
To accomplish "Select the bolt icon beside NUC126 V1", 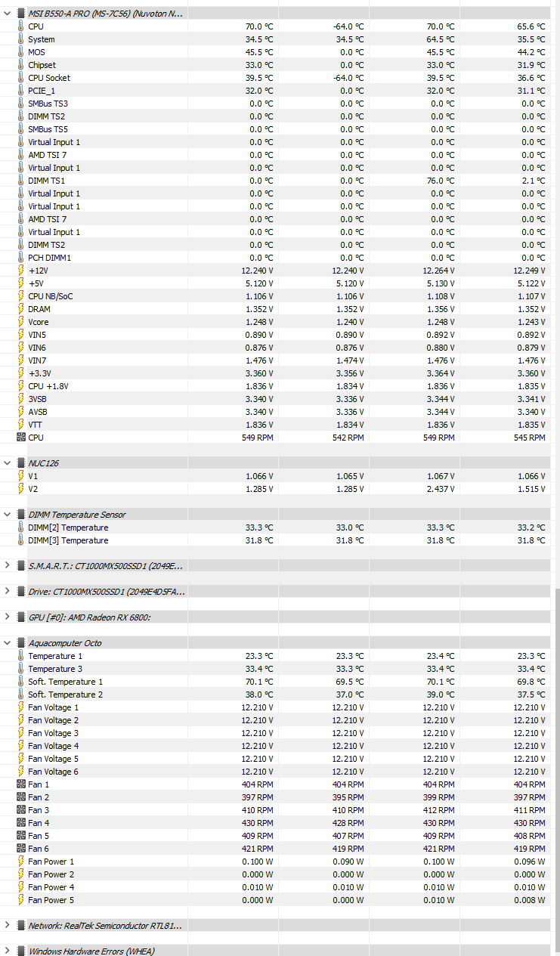I will pos(21,476).
